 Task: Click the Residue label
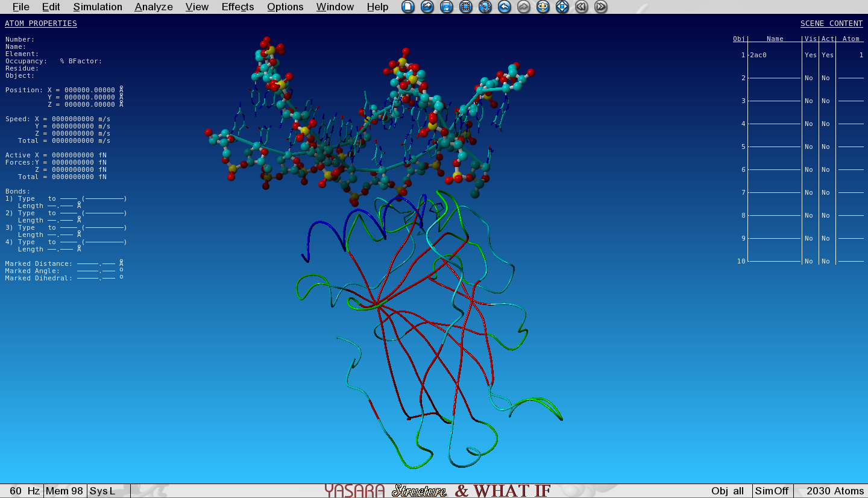point(22,68)
